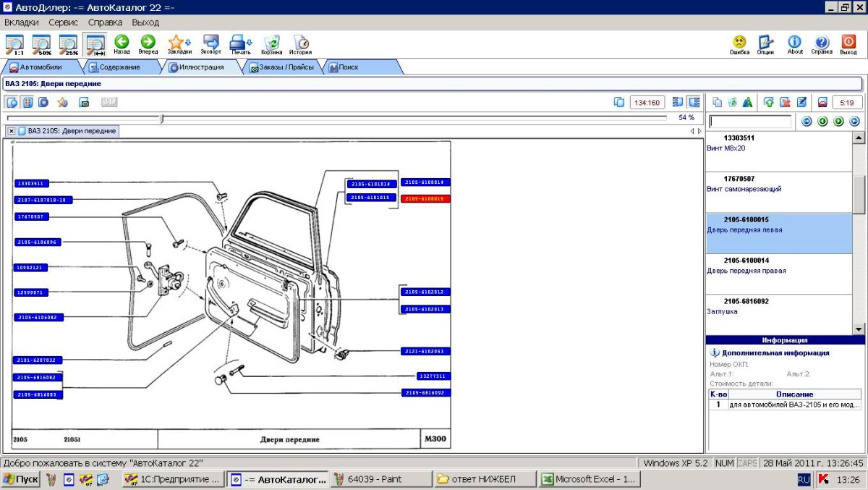This screenshot has height=490, width=868.
Task: Switch to the Поиск tab
Action: click(362, 67)
